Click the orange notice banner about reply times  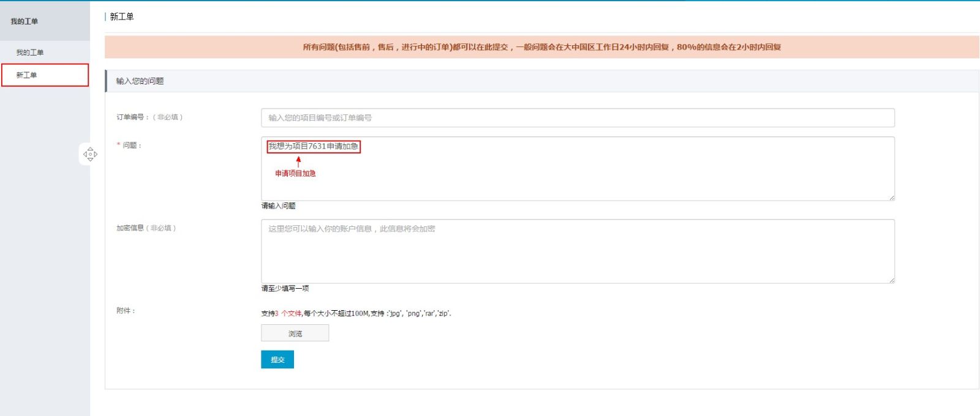pos(541,47)
